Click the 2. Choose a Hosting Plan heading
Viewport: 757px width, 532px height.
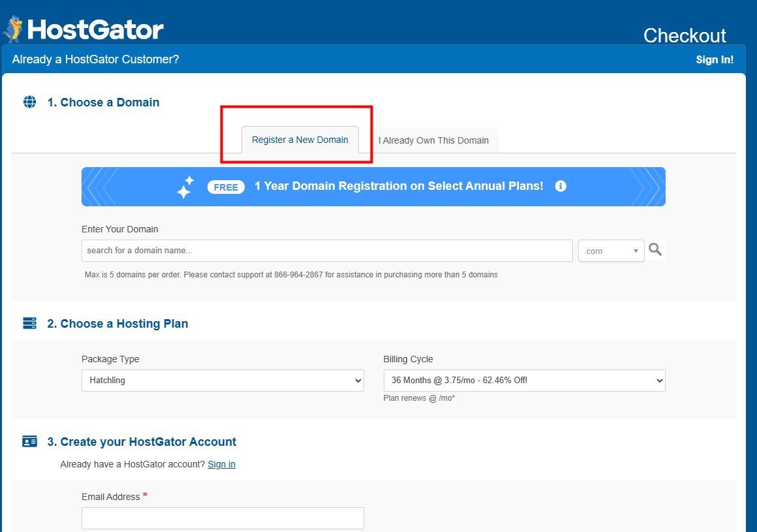[118, 324]
